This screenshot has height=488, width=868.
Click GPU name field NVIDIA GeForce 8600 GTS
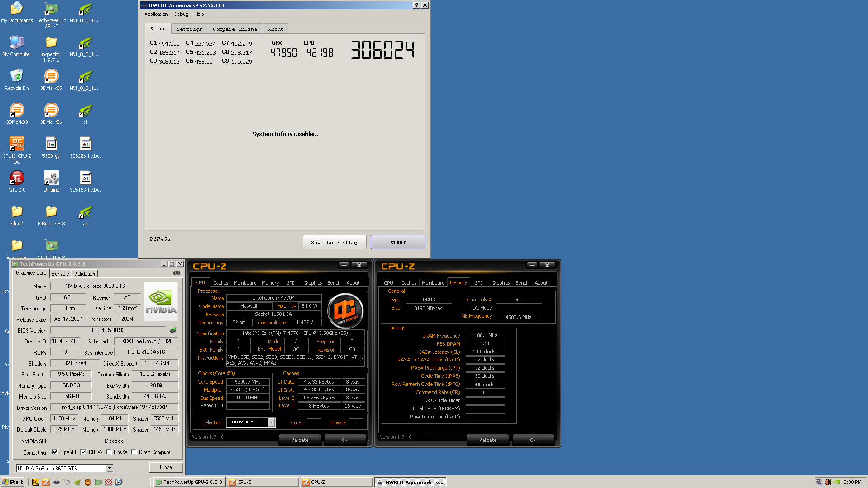coord(95,286)
